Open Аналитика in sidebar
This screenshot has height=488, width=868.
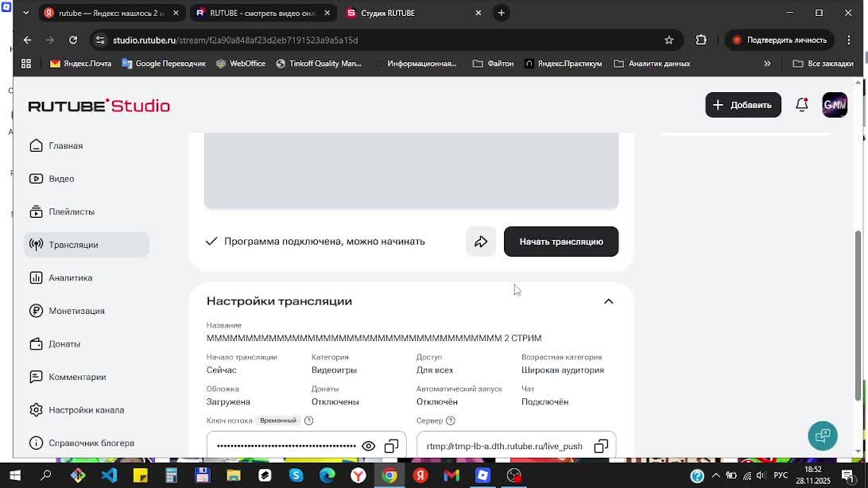[70, 278]
